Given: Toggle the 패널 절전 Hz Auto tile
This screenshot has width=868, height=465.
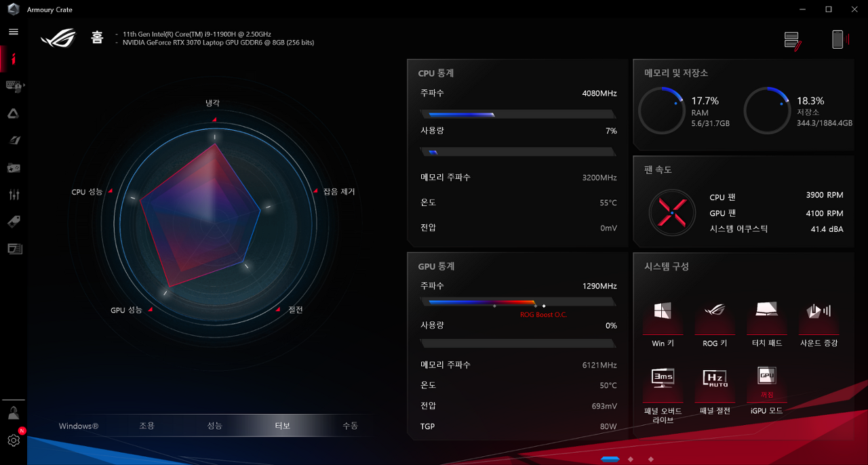Looking at the screenshot, I should 715,390.
